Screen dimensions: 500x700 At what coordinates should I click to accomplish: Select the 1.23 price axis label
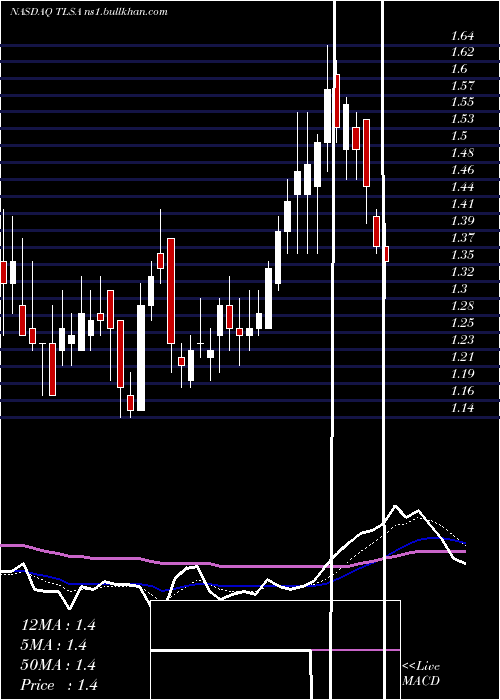click(462, 340)
